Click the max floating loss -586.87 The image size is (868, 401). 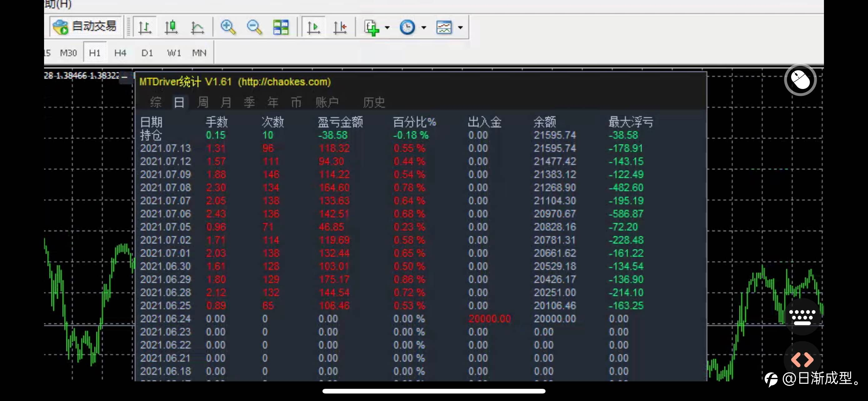point(626,214)
